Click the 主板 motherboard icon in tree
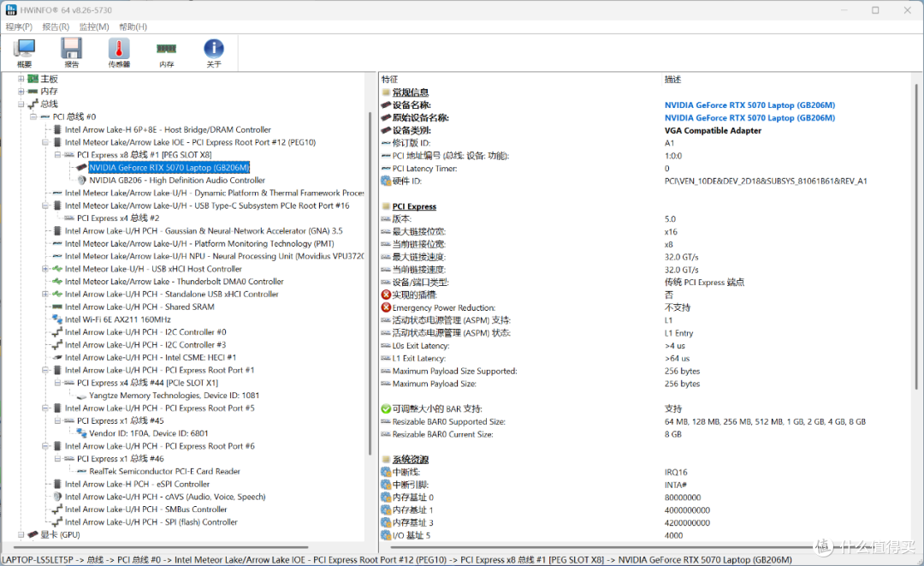 (x=33, y=79)
